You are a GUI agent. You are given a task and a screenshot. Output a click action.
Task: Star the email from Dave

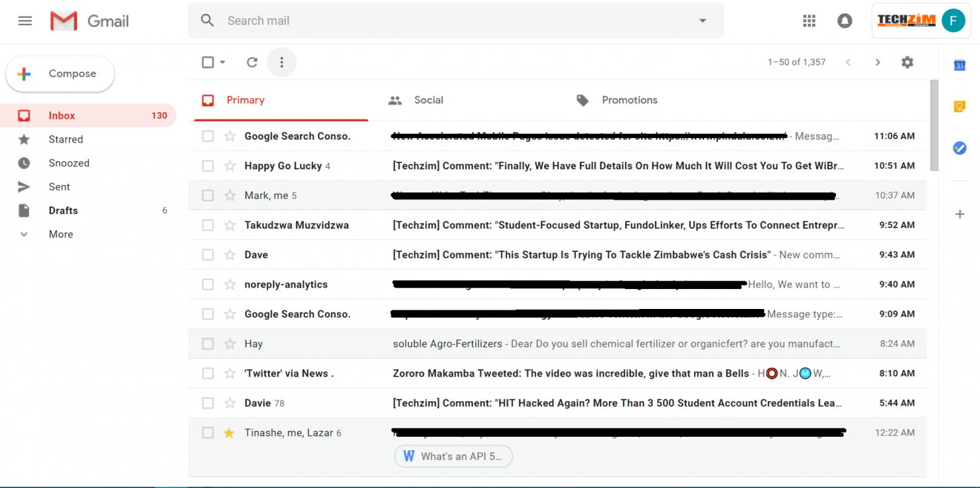tap(229, 254)
